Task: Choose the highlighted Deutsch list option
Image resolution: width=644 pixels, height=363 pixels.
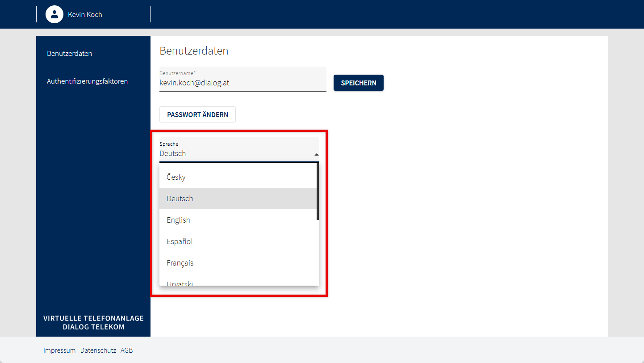Action: [x=180, y=198]
